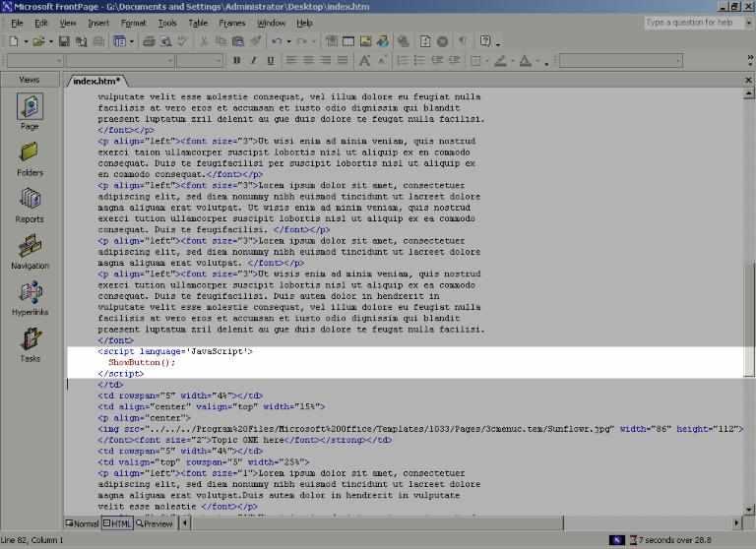Toggle Bold formatting button
This screenshot has height=549, width=756.
click(x=236, y=61)
